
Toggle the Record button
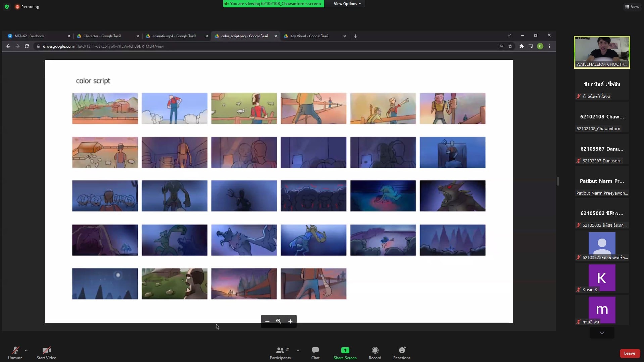[375, 350]
